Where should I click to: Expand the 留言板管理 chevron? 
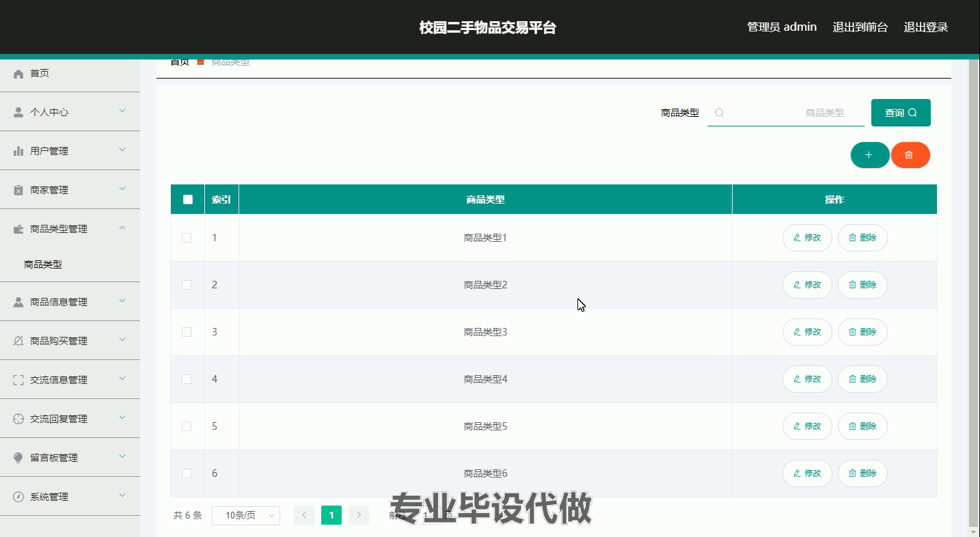point(122,456)
